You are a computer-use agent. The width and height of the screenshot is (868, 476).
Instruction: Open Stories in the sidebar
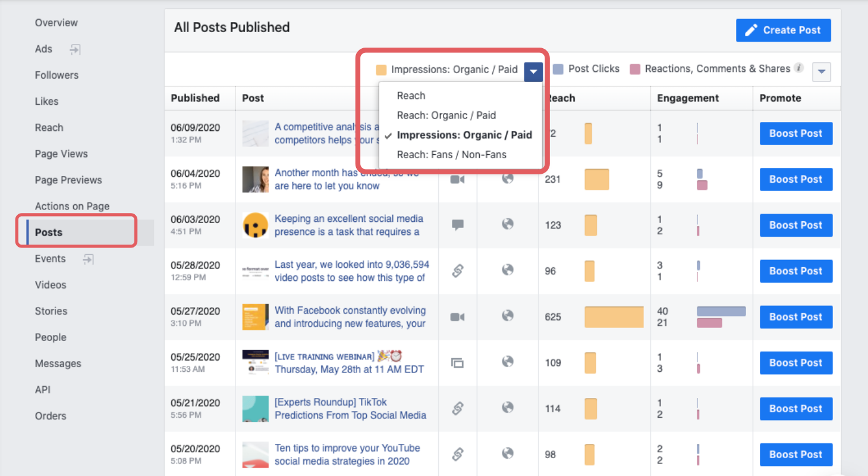point(51,311)
